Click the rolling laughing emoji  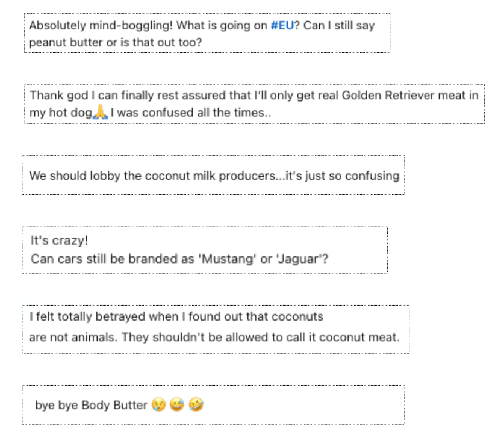[x=196, y=404]
